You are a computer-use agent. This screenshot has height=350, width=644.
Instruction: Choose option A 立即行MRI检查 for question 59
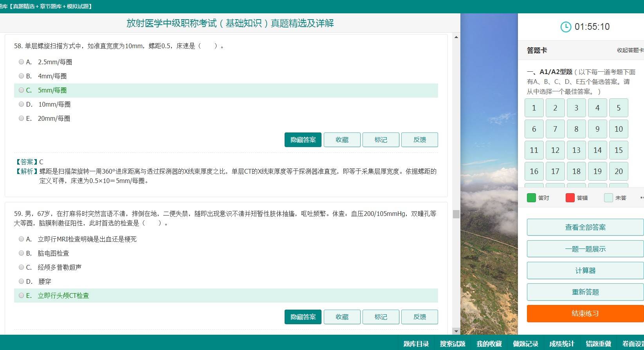point(22,239)
